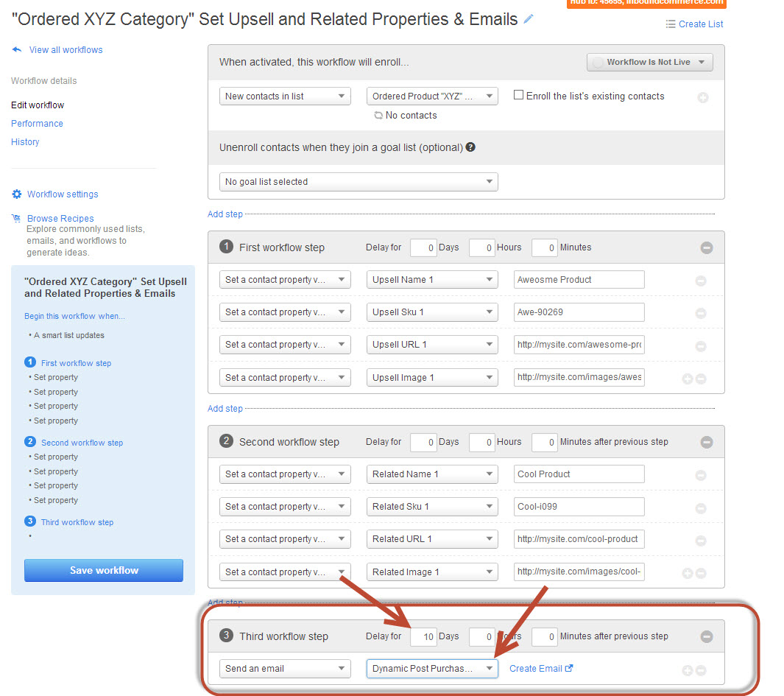The image size is (784, 696).
Task: Click the Save workflow button
Action: coord(104,570)
